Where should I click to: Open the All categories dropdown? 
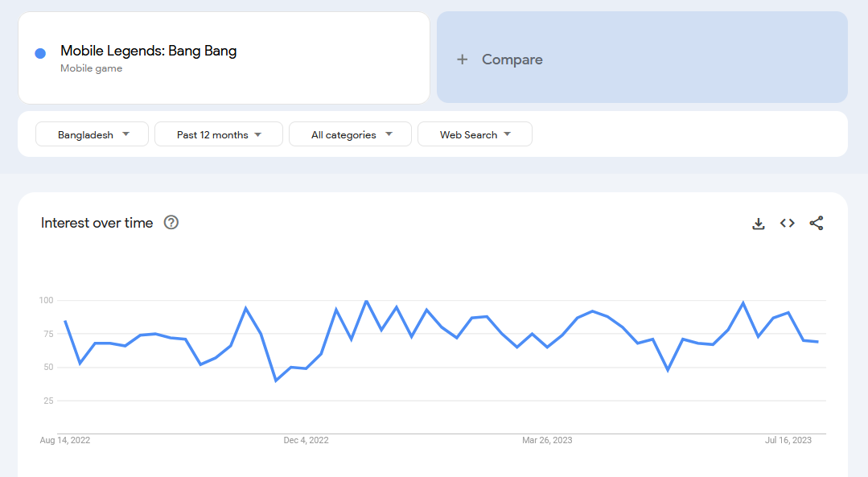tap(351, 134)
